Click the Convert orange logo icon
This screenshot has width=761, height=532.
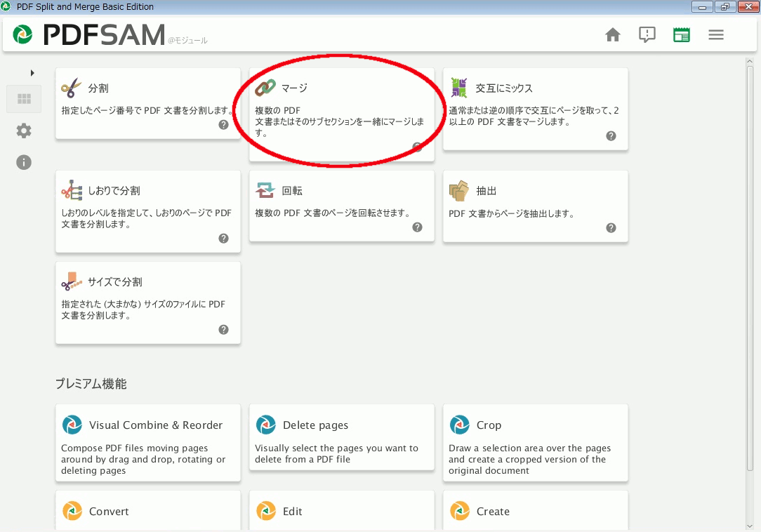pos(72,511)
